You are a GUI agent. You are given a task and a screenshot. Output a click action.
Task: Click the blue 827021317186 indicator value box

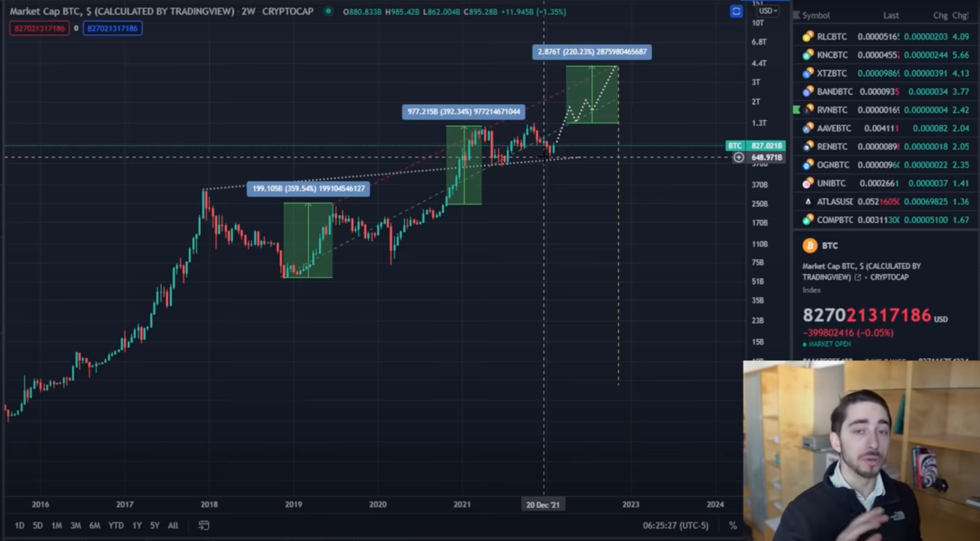pyautogui.click(x=113, y=28)
